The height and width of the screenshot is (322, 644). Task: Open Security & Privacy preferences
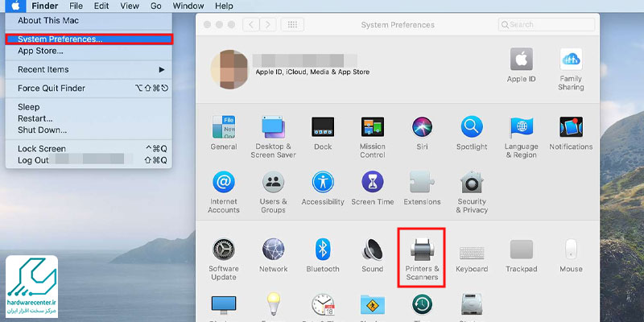pos(472,192)
